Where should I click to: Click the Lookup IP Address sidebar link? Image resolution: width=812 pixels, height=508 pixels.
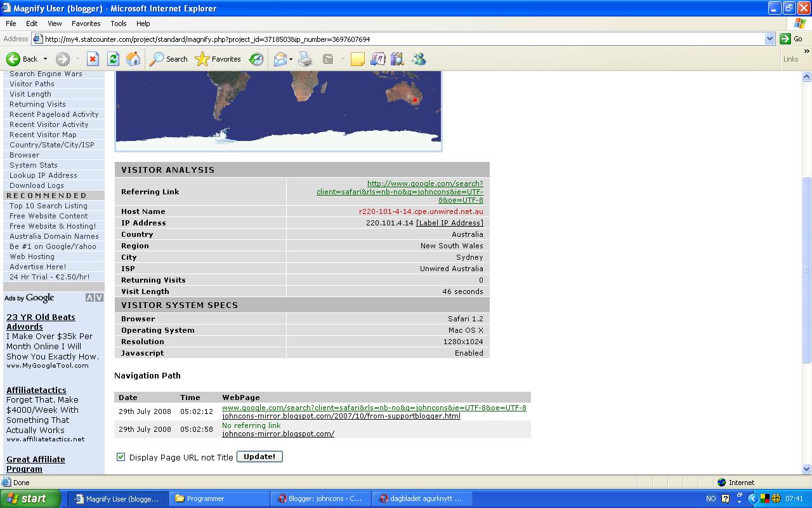pos(43,175)
